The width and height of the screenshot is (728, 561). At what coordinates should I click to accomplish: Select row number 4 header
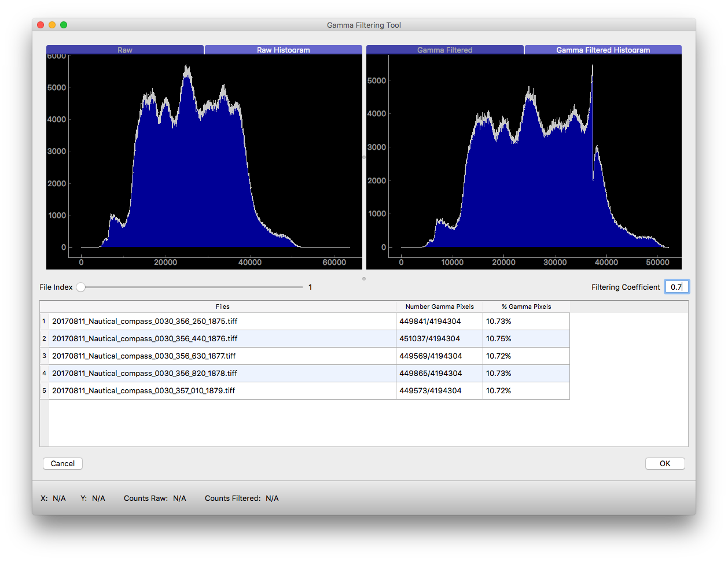point(44,373)
